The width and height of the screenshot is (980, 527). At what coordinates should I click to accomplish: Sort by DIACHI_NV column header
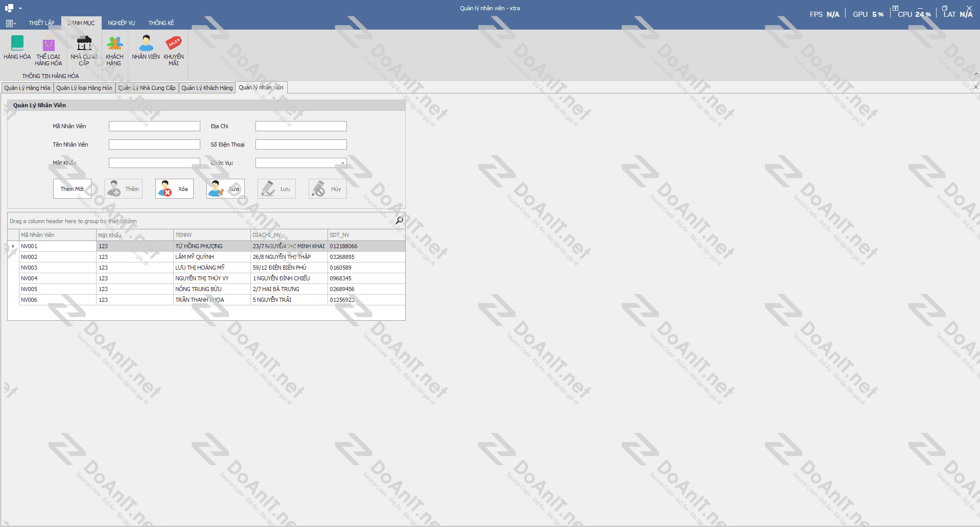(x=289, y=235)
